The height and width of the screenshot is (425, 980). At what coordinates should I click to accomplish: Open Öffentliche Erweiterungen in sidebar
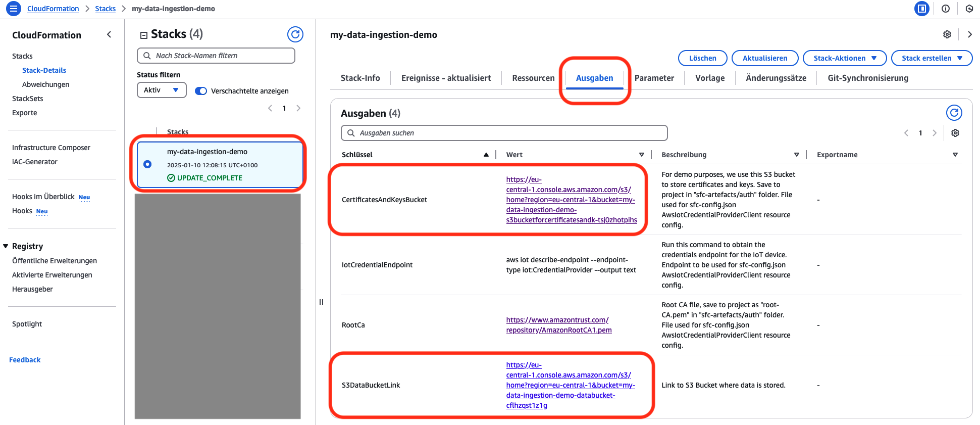coord(55,261)
